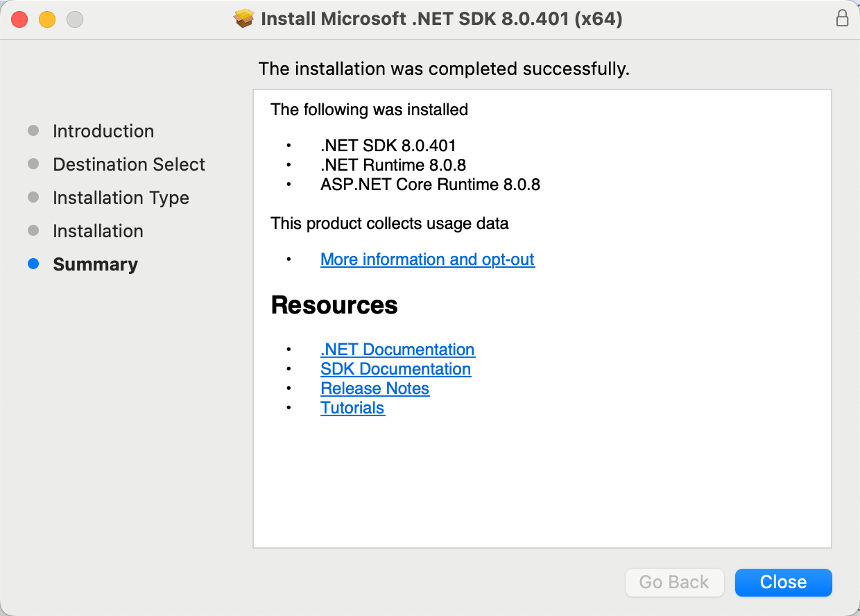Click the Resources heading
Screen dimensions: 860x616
334,305
